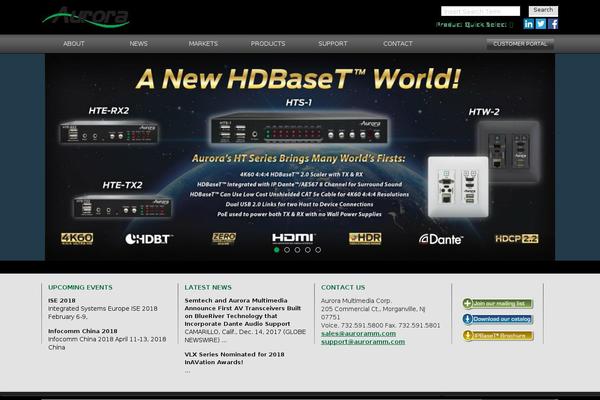Click the Search button
The image size is (600, 400).
point(543,11)
